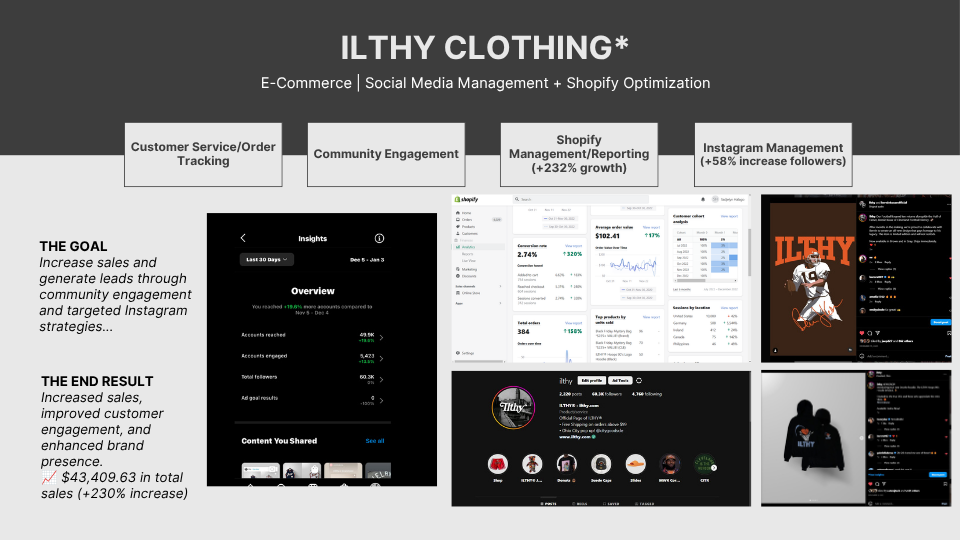This screenshot has width=960, height=540.
Task: Click the Shopify logo
Action: pyautogui.click(x=467, y=200)
